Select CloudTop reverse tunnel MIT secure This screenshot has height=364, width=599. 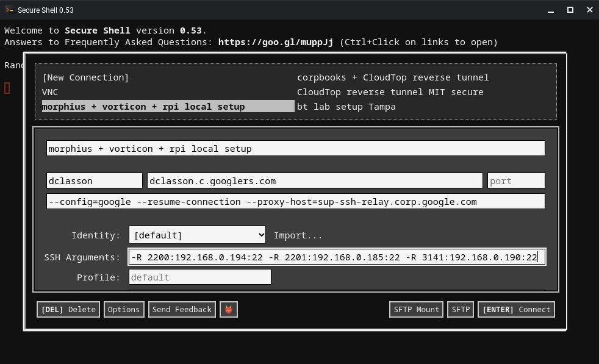[x=390, y=92]
